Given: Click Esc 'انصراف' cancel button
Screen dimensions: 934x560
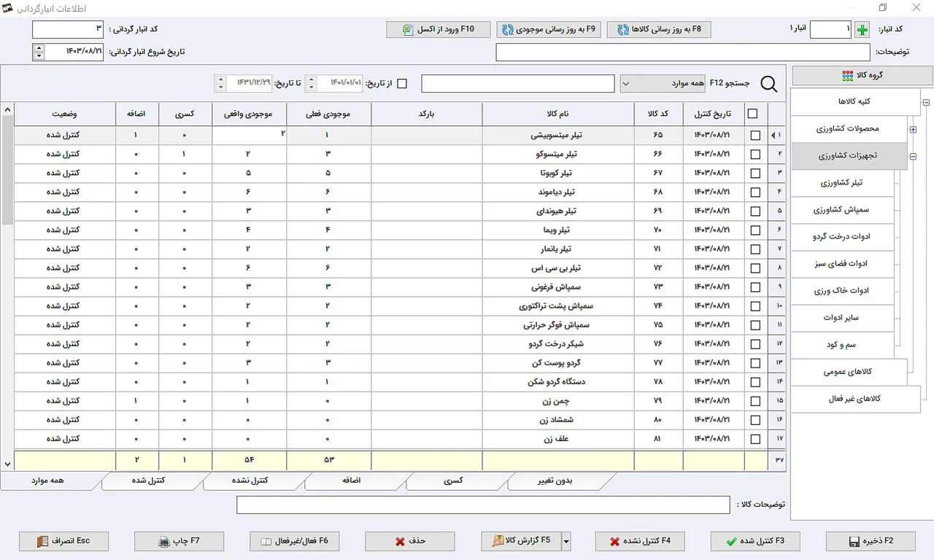Looking at the screenshot, I should 64,541.
